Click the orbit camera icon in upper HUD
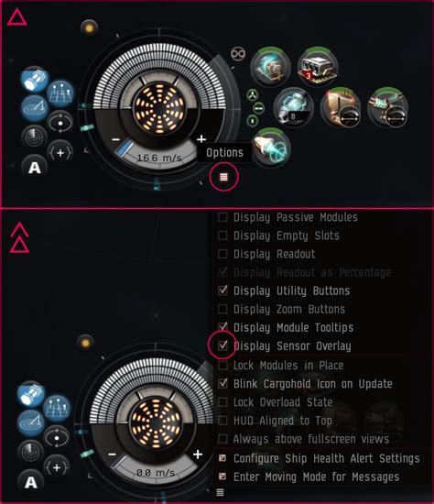 point(60,123)
